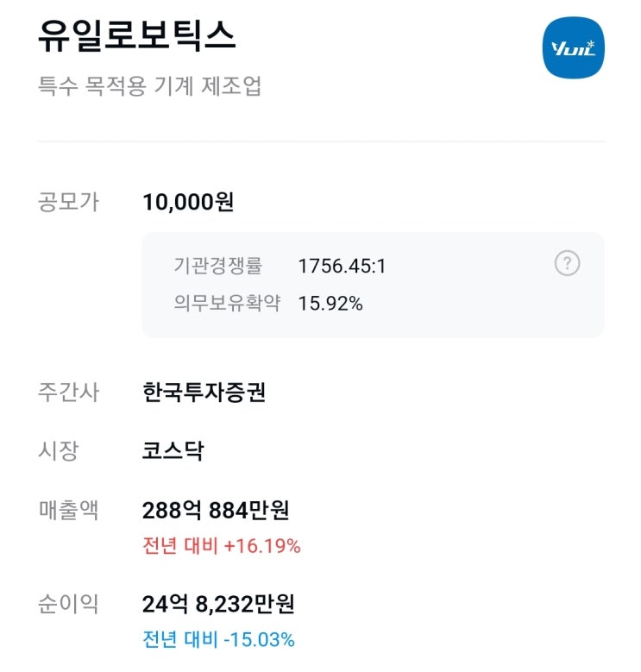Open the question mark help icon

567,264
